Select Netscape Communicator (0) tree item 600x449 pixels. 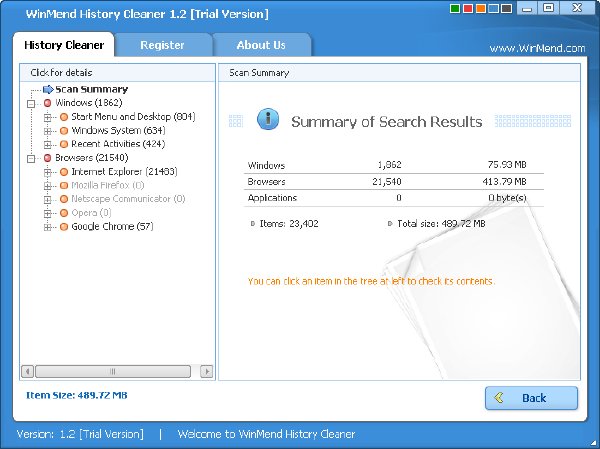pyautogui.click(x=128, y=199)
